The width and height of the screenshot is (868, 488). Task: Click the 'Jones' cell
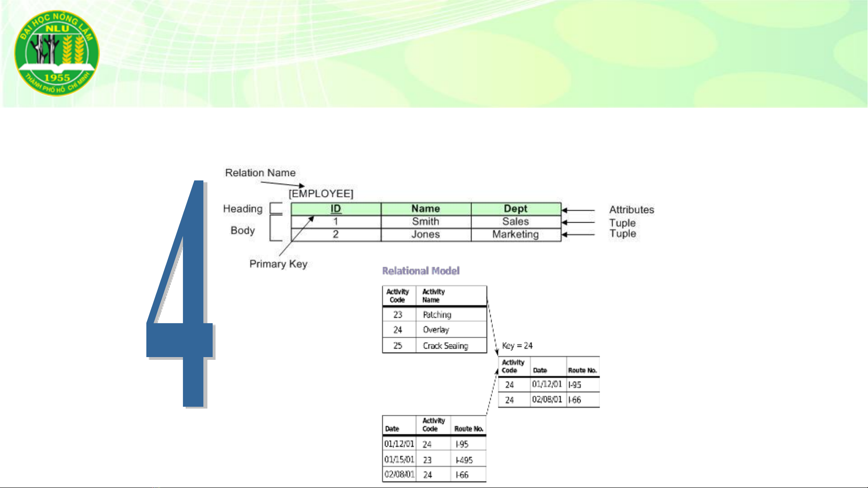click(x=426, y=235)
